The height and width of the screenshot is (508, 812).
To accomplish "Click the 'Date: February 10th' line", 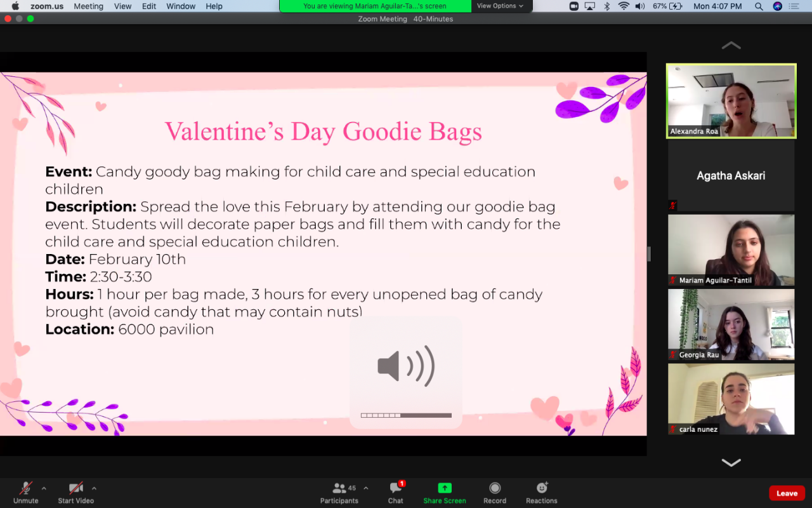I will 115,259.
